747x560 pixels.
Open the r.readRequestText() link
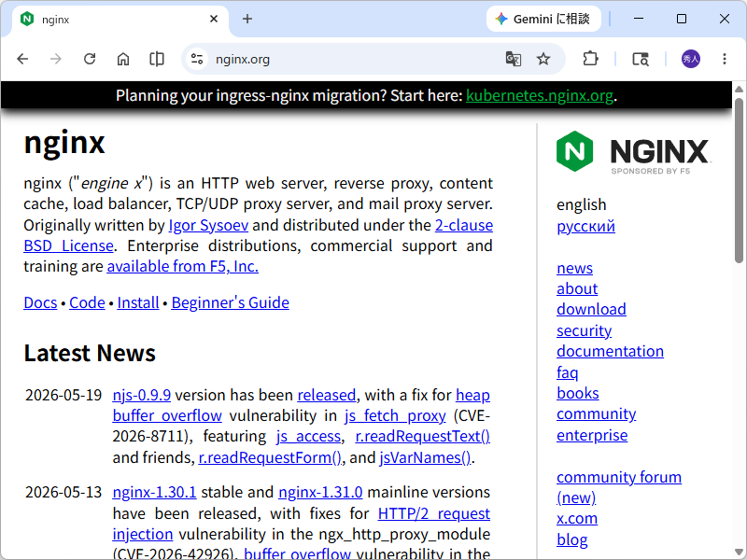tap(423, 437)
